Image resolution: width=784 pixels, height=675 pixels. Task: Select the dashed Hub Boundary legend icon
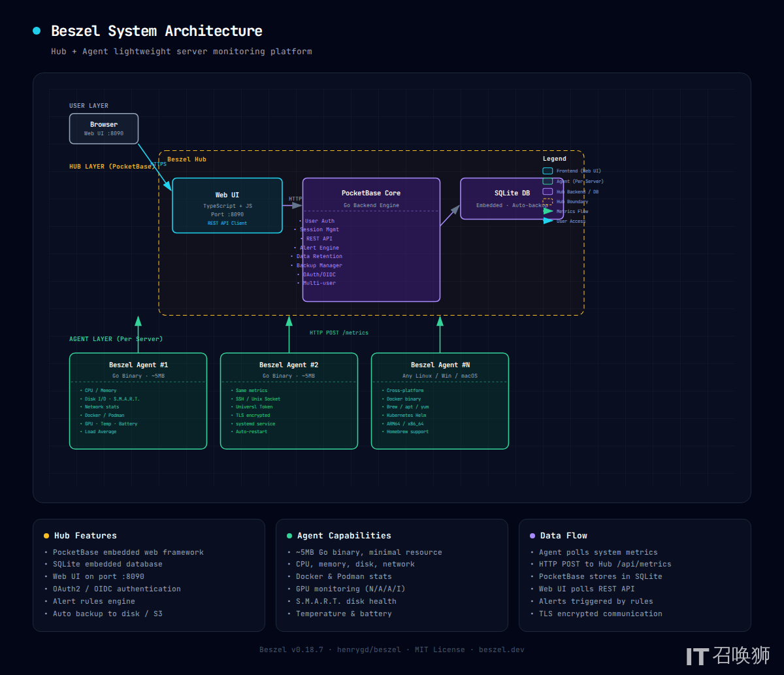coord(547,201)
